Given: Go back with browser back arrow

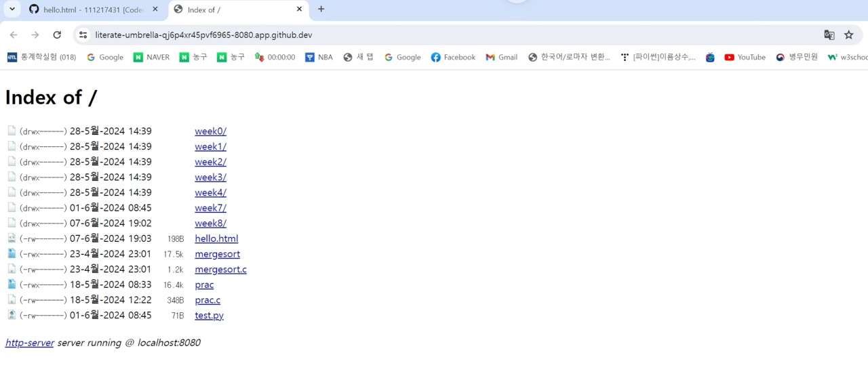Looking at the screenshot, I should click(14, 35).
